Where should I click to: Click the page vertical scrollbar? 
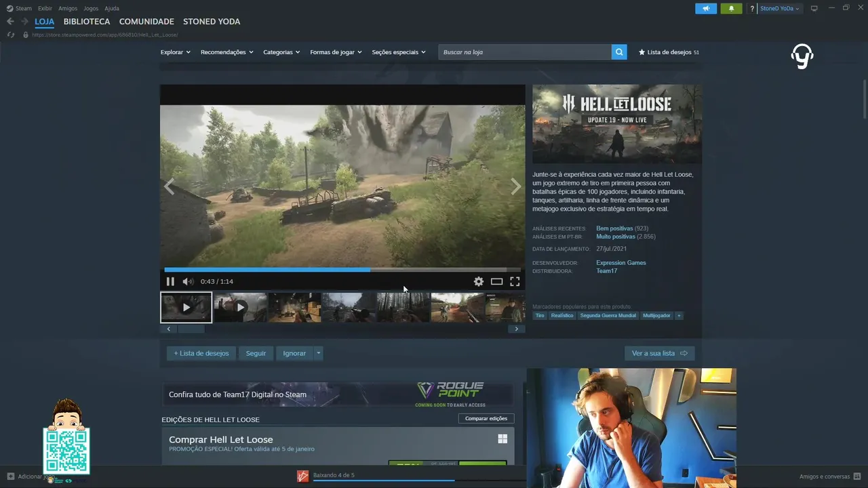click(x=864, y=100)
